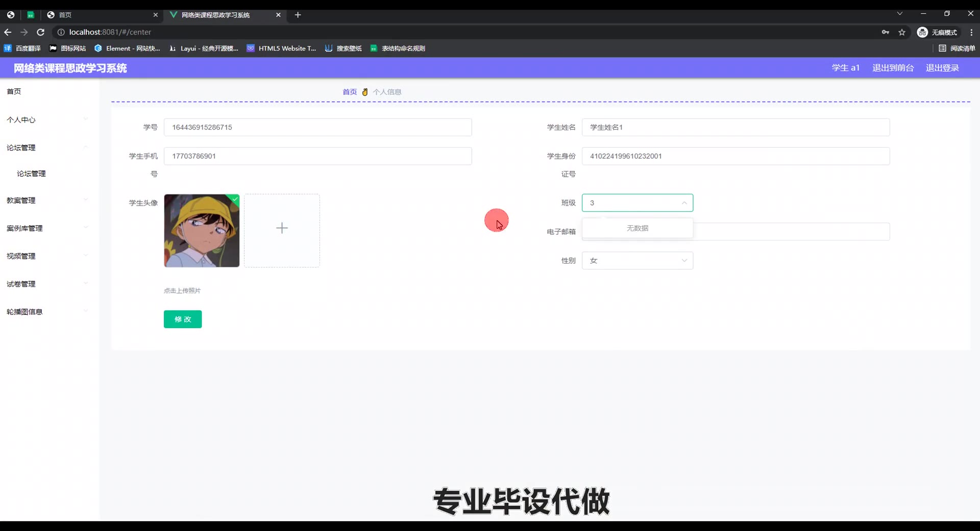The width and height of the screenshot is (980, 531).
Task: Select 论坛管理 submenu item
Action: 32,174
